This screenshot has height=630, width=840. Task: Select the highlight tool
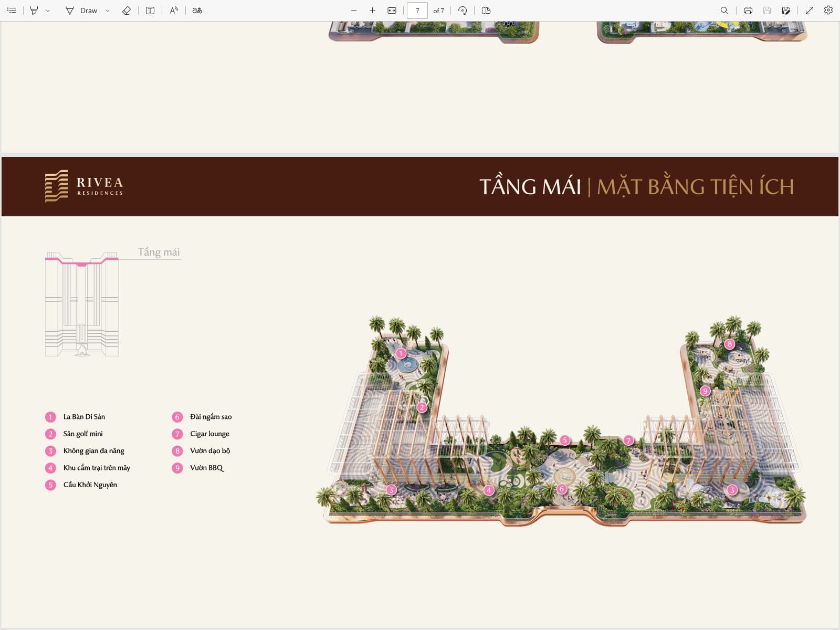pyautogui.click(x=34, y=10)
